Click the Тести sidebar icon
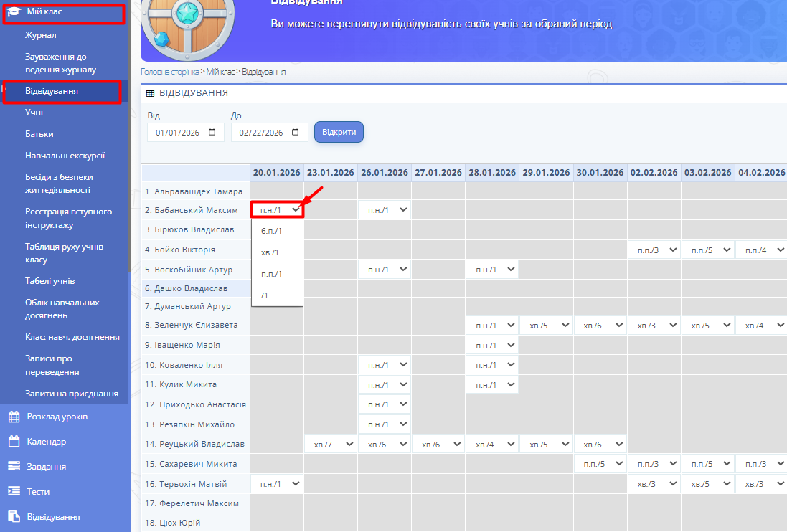Screen dimensions: 787x532 (x=14, y=492)
